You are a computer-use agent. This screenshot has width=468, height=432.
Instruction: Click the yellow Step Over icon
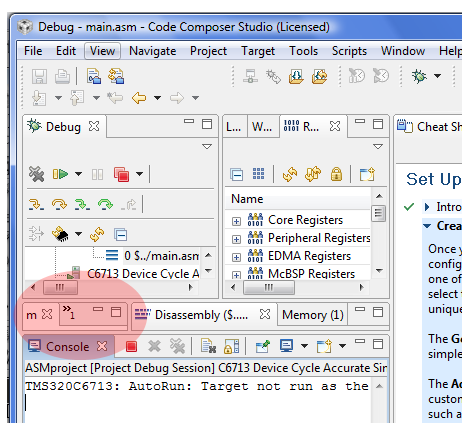coord(59,204)
